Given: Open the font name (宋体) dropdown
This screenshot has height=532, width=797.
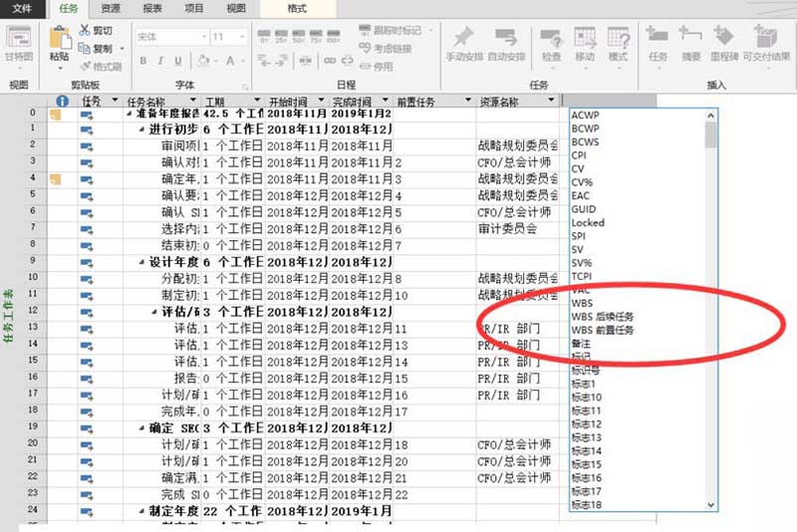Looking at the screenshot, I should tap(204, 37).
